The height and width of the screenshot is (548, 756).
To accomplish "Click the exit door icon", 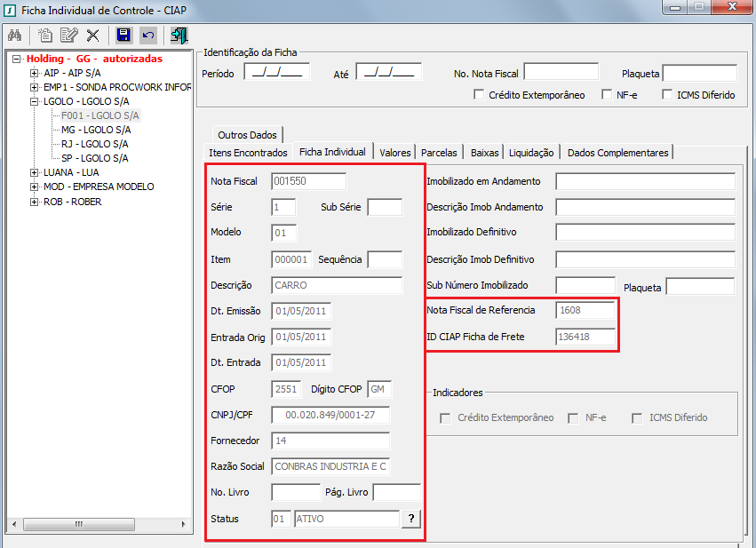I will pyautogui.click(x=179, y=36).
